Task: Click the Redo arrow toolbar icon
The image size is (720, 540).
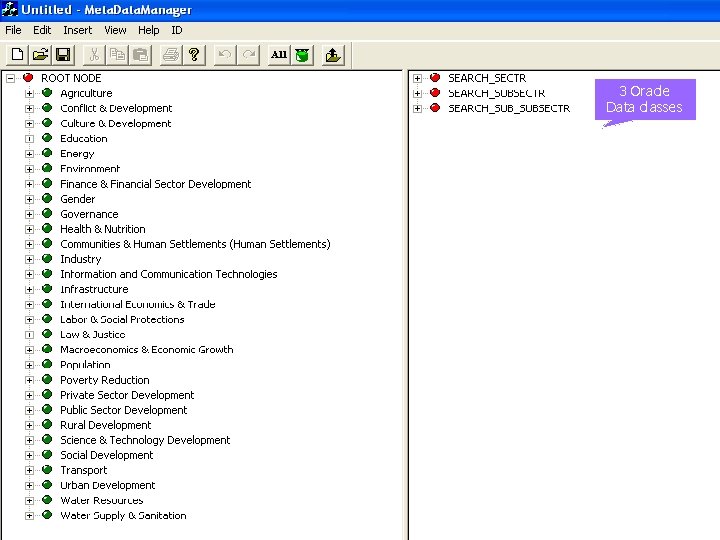Action: coord(248,55)
